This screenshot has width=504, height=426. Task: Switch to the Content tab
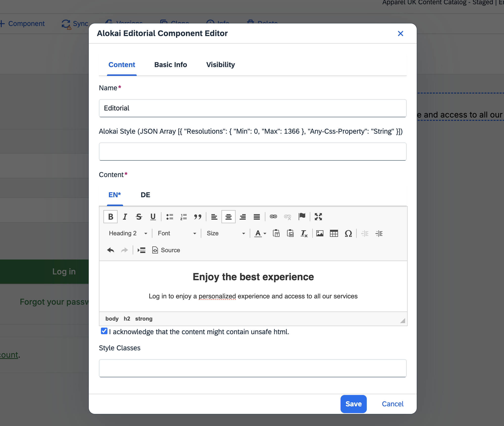click(122, 65)
